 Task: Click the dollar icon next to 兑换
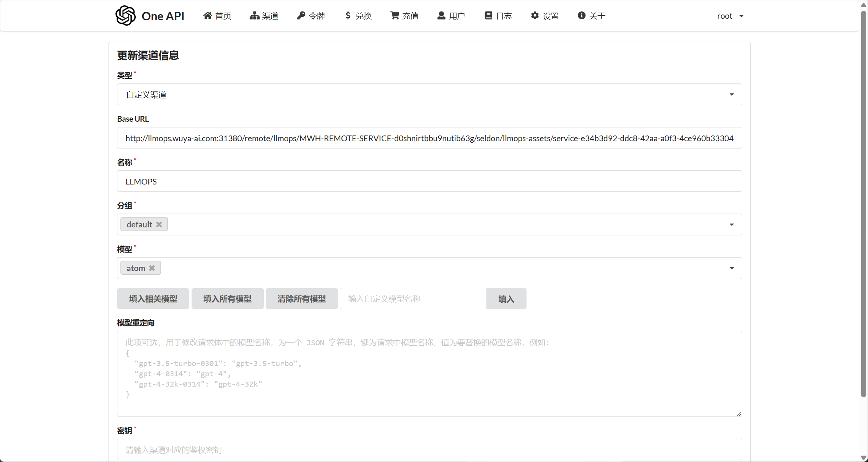tap(348, 16)
